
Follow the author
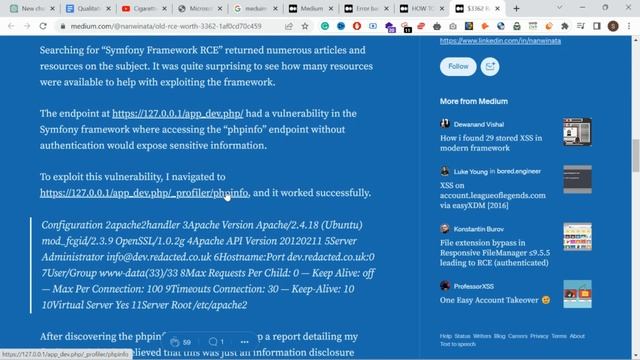coord(458,66)
